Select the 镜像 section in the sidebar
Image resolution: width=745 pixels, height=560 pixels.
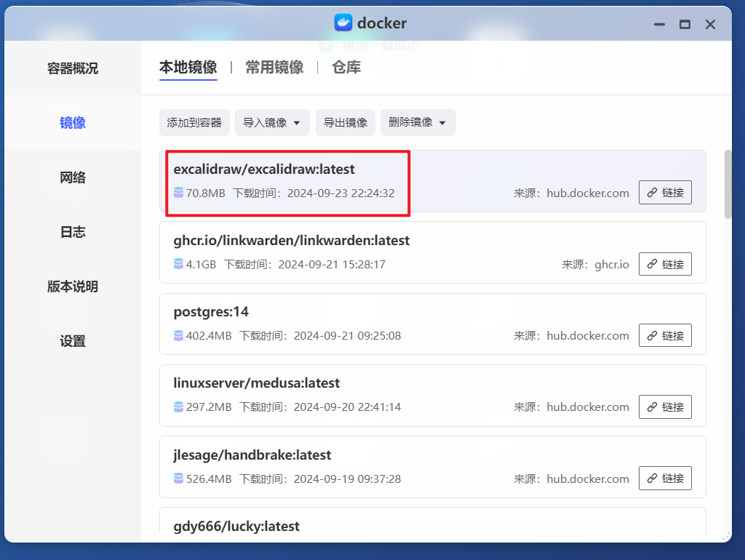coord(72,123)
